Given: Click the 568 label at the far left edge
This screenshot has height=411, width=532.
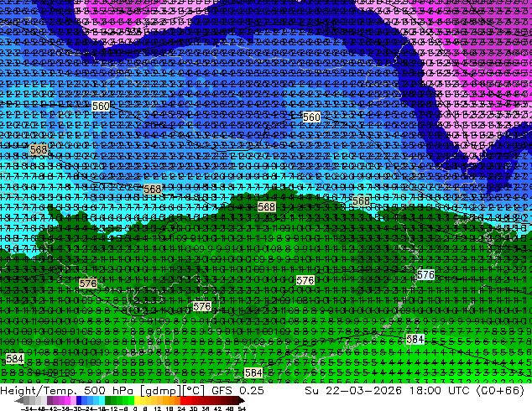Looking at the screenshot, I should [x=39, y=149].
